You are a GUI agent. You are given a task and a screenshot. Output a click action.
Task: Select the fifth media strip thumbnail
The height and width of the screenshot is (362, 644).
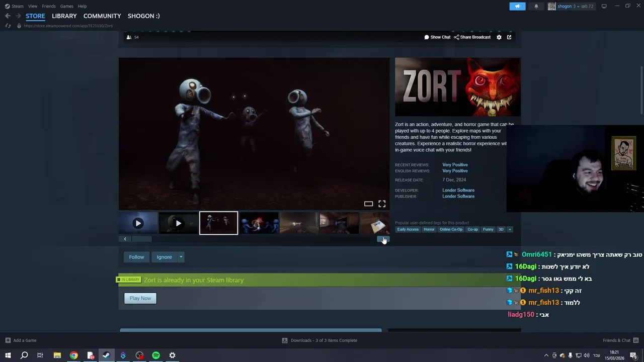click(299, 223)
